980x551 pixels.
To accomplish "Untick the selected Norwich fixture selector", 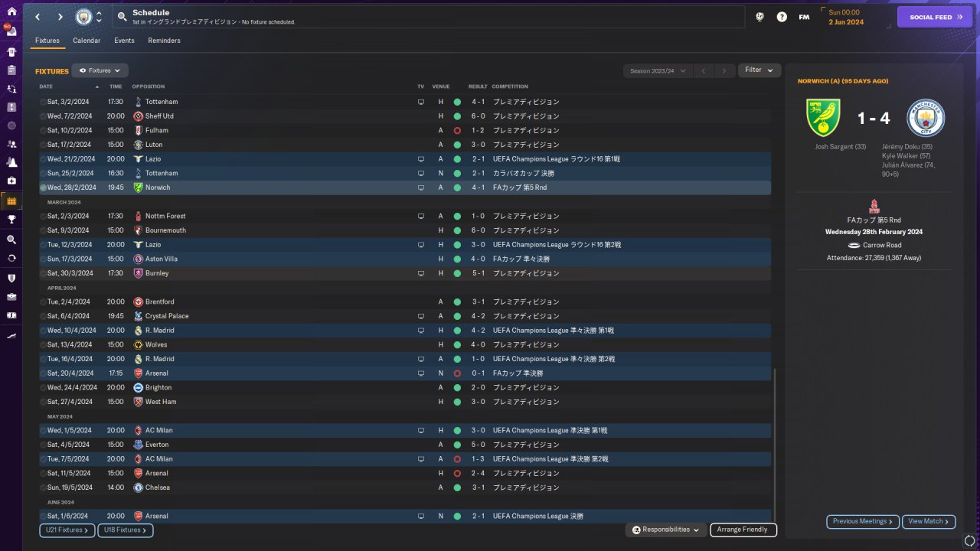I will tap(43, 187).
